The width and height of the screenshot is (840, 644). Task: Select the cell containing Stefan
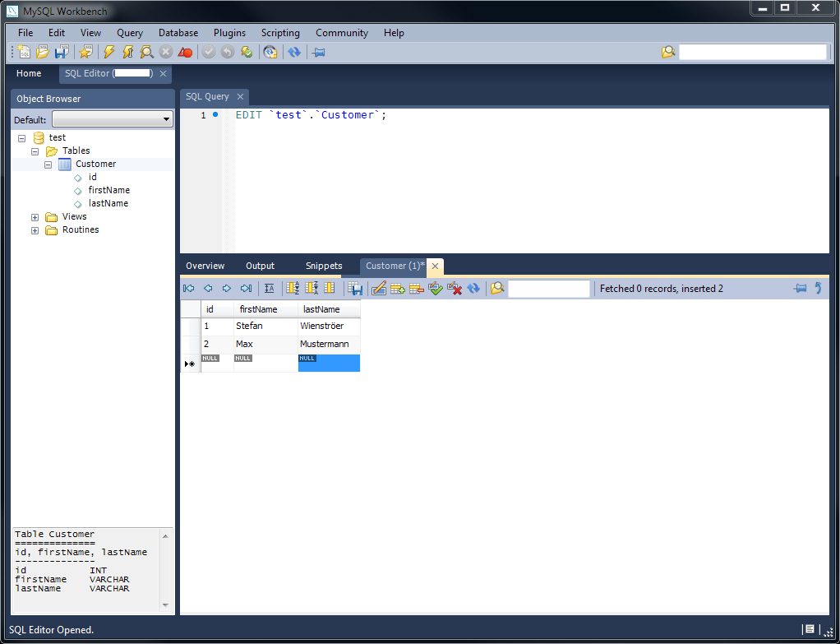click(265, 326)
